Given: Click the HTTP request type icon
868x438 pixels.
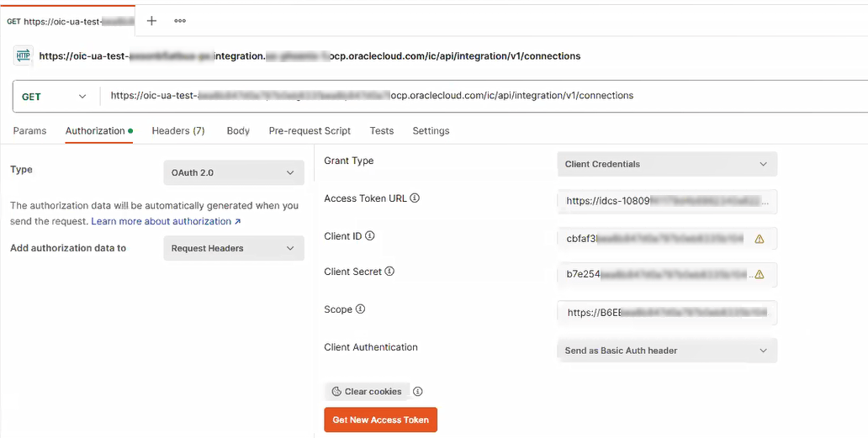Looking at the screenshot, I should [x=24, y=55].
